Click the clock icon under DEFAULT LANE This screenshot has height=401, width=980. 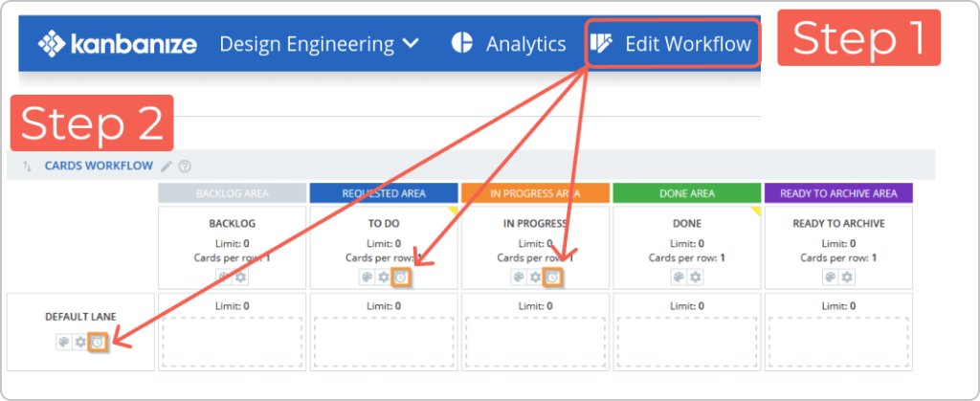click(x=97, y=343)
